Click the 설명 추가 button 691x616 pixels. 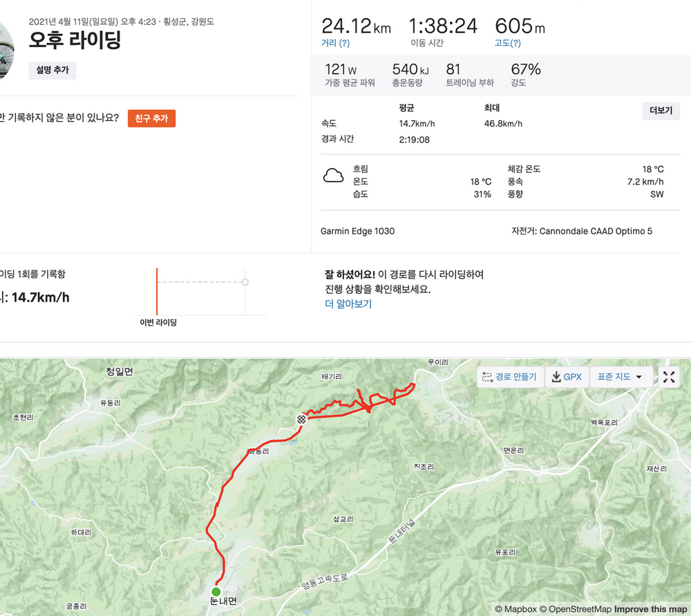pos(53,70)
